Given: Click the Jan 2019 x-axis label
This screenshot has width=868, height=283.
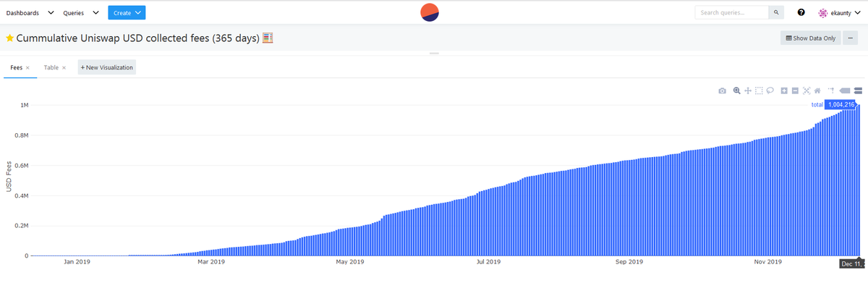Looking at the screenshot, I should pos(77,262).
